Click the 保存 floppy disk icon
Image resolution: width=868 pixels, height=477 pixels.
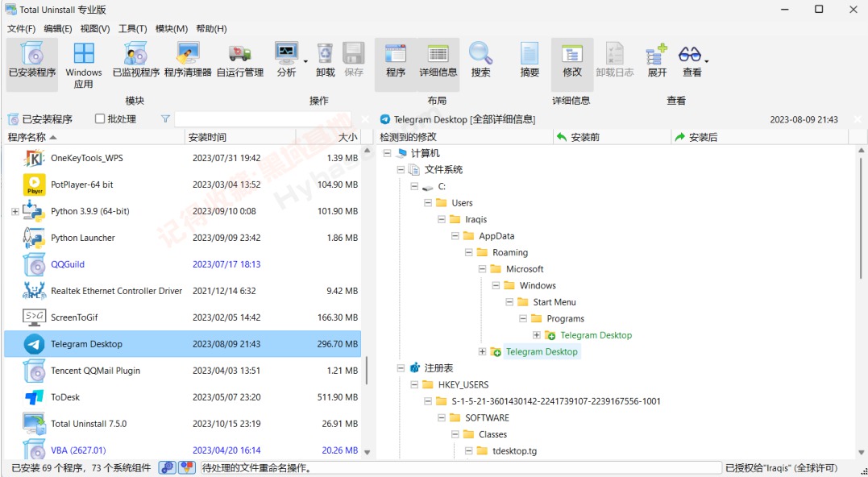(x=353, y=54)
